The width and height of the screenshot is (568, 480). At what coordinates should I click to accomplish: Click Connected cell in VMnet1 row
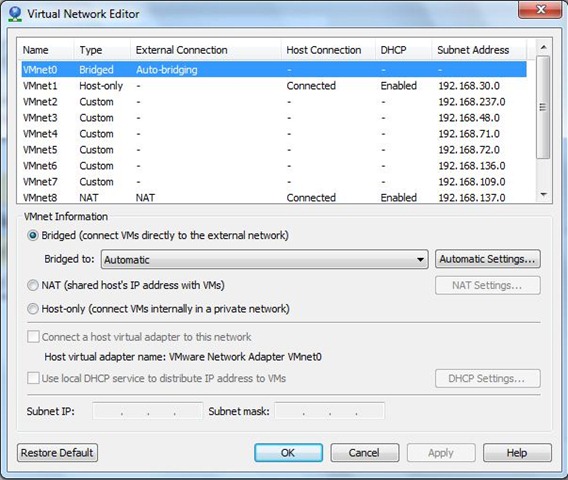[311, 86]
